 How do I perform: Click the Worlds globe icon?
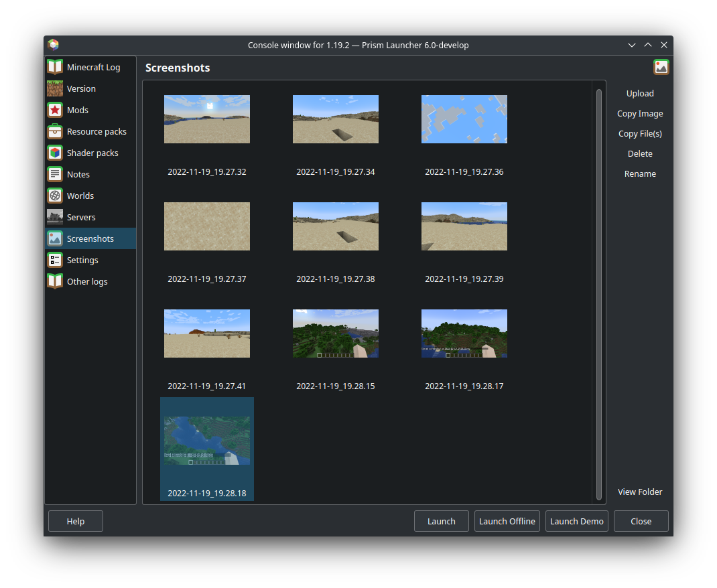55,196
